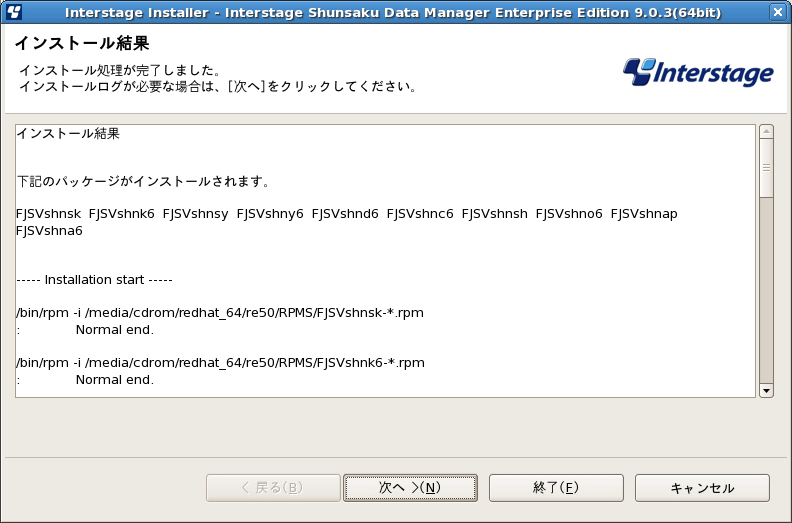Click the Interstage logo in the header
The height and width of the screenshot is (523, 792).
pyautogui.click(x=698, y=72)
